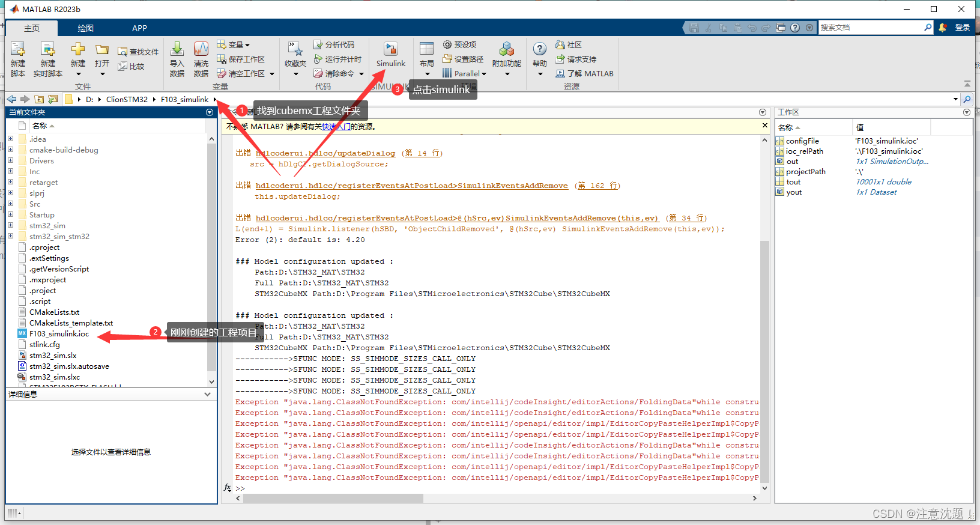Image resolution: width=980 pixels, height=525 pixels.
Task: Click 了解 MATLAB (Learn MATLAB)
Action: [584, 73]
